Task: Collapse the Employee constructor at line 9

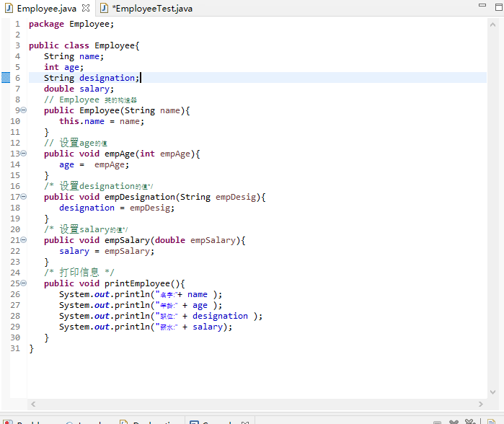Action: pos(24,110)
